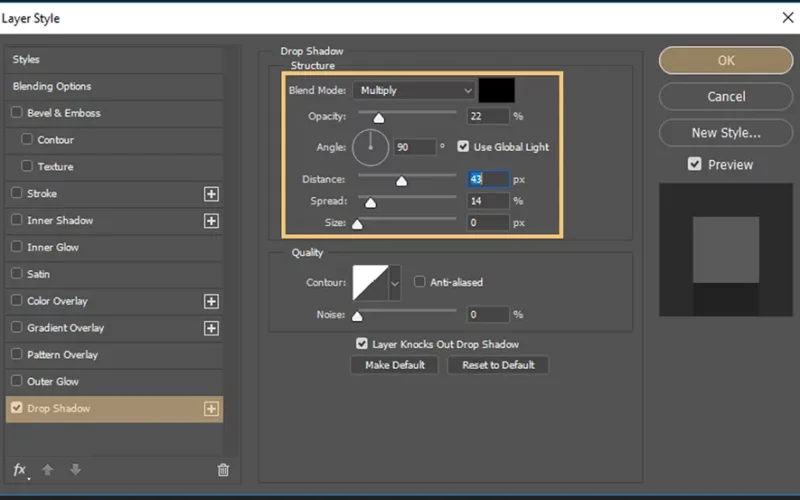Toggle the Anti-aliased checkbox
The width and height of the screenshot is (800, 500).
point(419,282)
